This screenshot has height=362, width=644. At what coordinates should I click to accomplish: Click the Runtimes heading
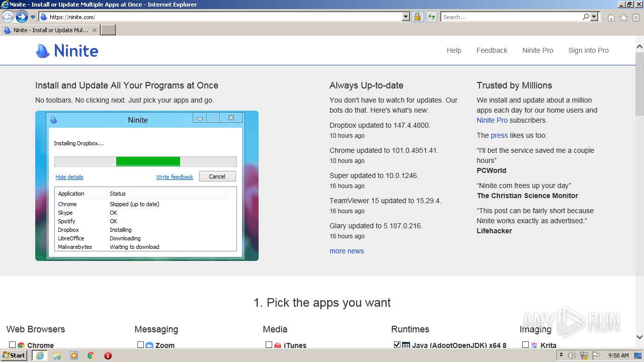coord(410,329)
